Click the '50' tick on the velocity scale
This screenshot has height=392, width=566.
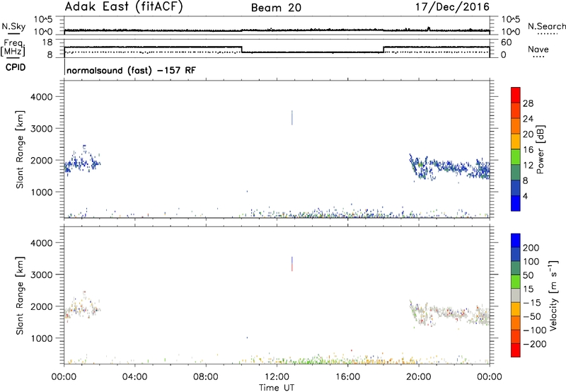click(528, 275)
